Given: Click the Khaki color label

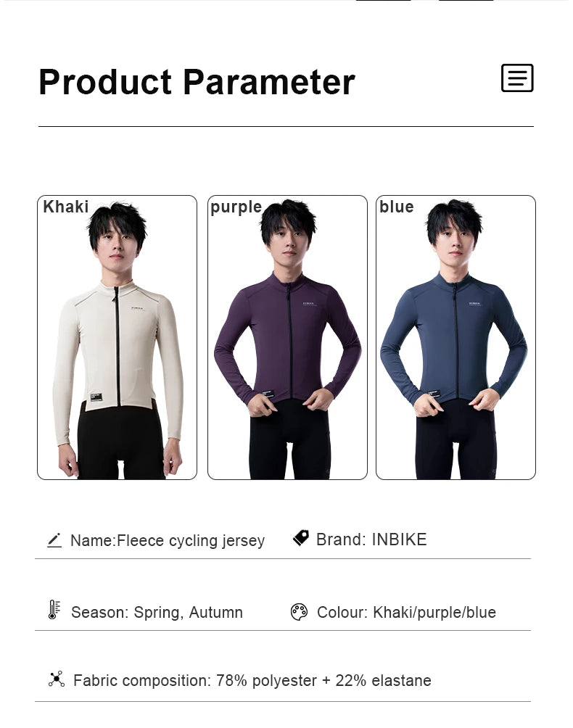Looking at the screenshot, I should [65, 207].
